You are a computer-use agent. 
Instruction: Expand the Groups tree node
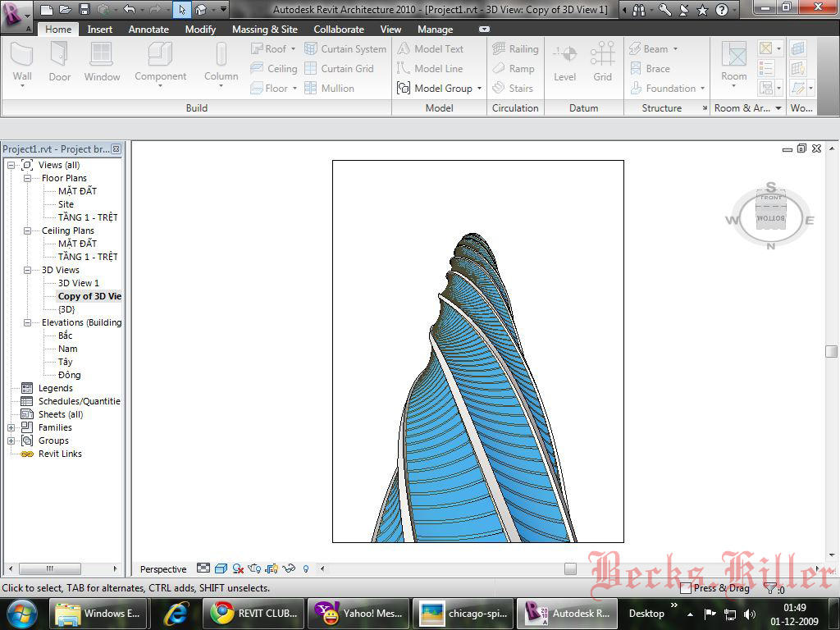pyautogui.click(x=11, y=441)
